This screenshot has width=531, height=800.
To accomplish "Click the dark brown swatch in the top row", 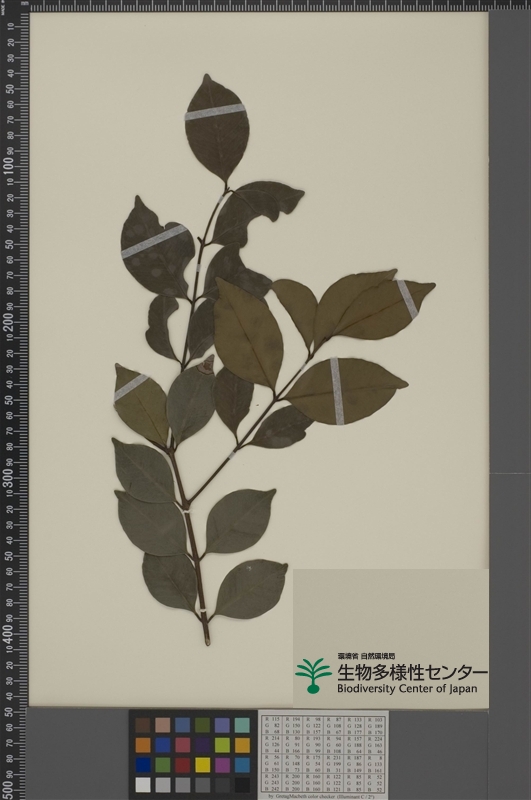I will tap(143, 725).
